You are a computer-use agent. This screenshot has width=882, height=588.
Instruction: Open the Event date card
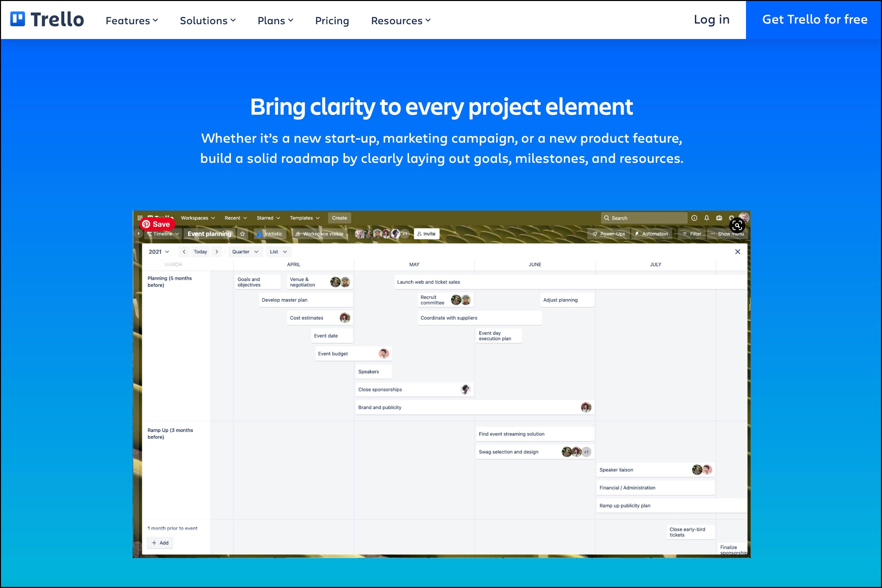(x=332, y=336)
